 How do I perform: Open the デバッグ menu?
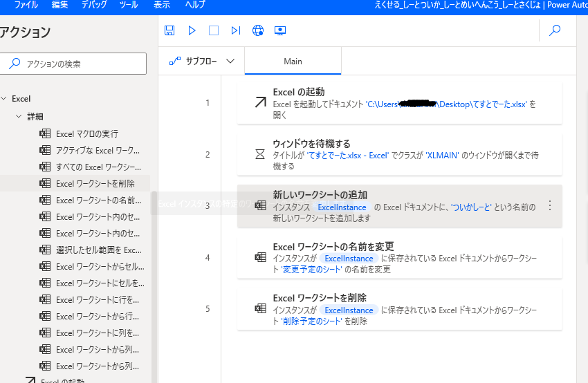pos(94,5)
